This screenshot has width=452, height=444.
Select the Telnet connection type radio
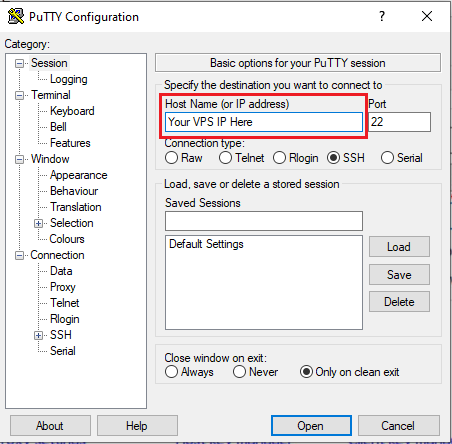coord(225,158)
